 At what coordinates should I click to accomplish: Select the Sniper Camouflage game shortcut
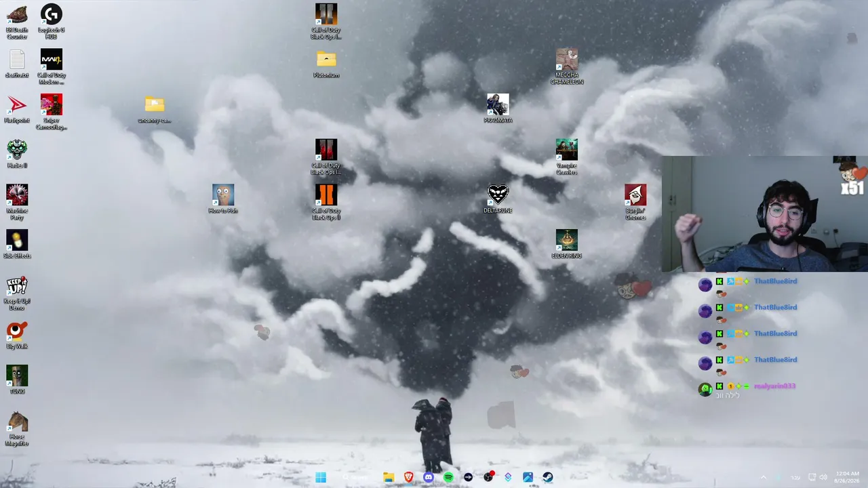point(52,112)
